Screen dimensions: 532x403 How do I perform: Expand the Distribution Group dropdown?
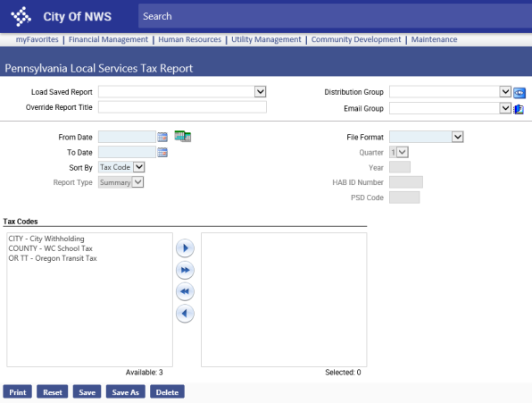point(505,92)
